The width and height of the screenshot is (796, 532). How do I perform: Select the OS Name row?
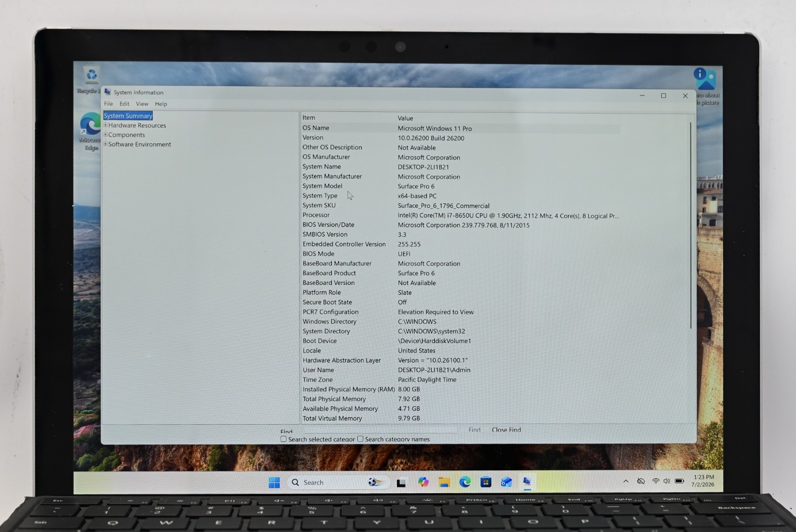coord(461,128)
